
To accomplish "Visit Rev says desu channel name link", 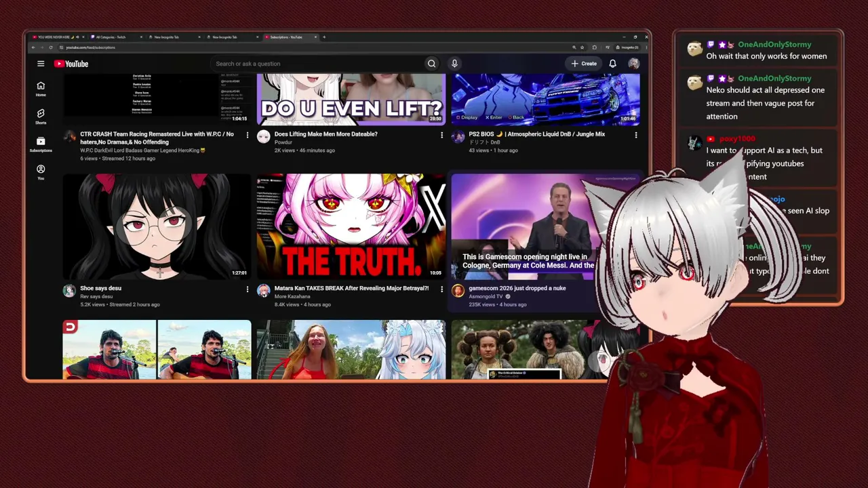I will 96,296.
